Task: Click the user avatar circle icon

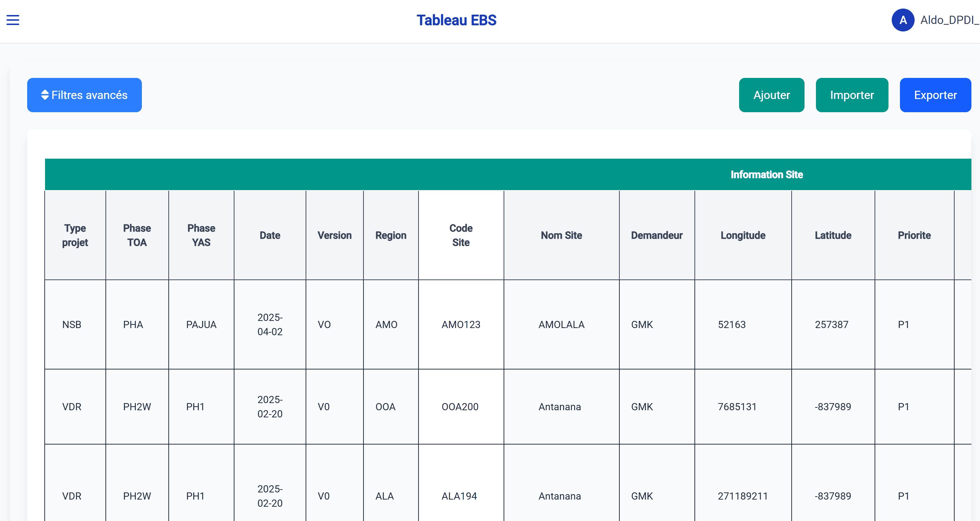Action: coord(902,20)
